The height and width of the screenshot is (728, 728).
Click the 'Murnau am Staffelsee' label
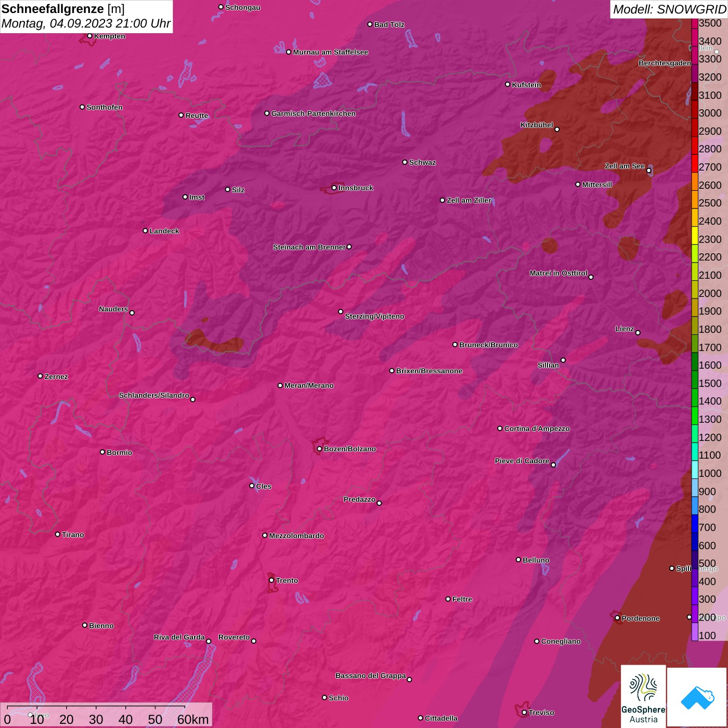(x=331, y=52)
